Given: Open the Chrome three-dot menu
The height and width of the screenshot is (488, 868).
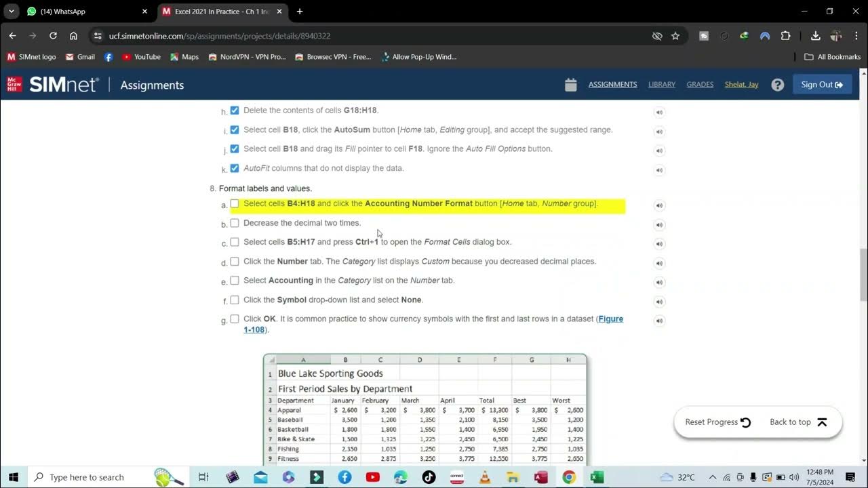Looking at the screenshot, I should point(856,36).
